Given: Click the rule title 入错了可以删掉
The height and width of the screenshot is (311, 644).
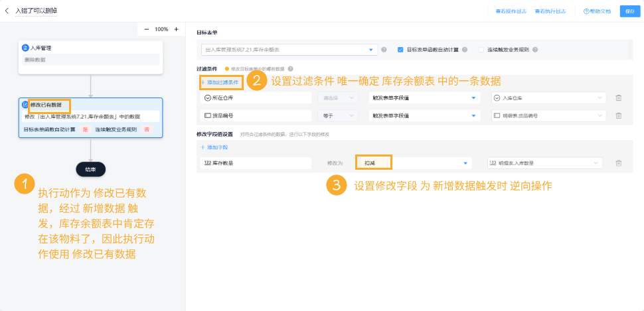Looking at the screenshot, I should coord(36,11).
